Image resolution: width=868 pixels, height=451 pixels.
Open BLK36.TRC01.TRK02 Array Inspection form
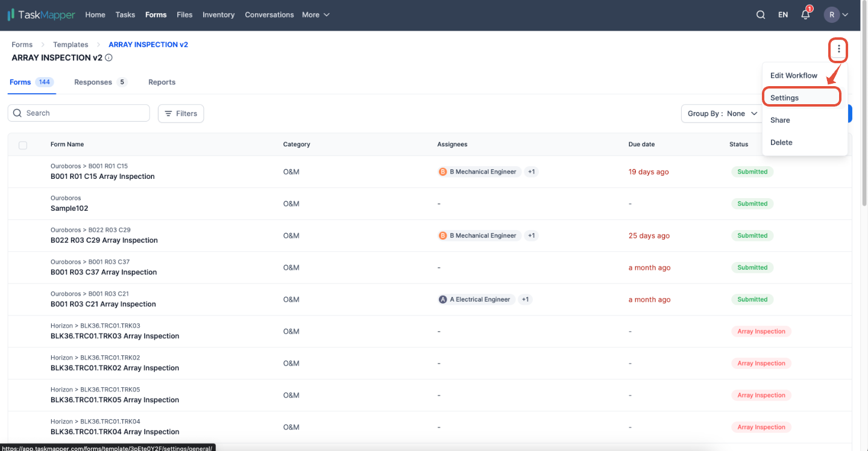tap(115, 368)
